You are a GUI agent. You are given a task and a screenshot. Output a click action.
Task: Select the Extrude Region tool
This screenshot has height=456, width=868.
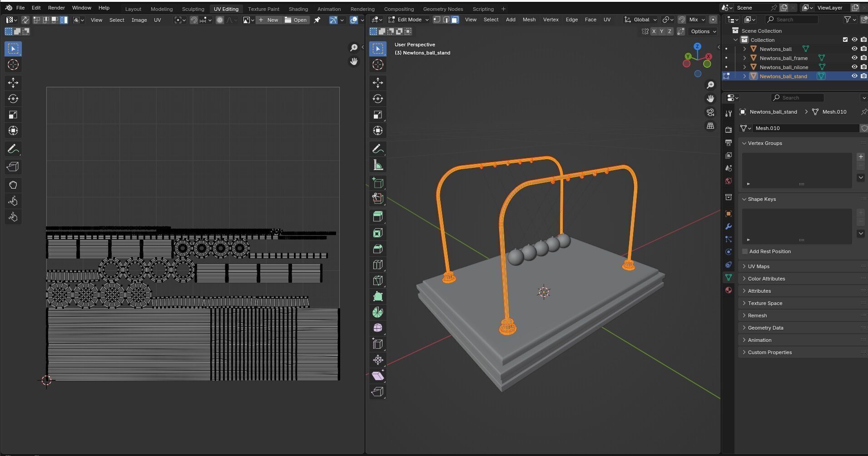click(377, 216)
